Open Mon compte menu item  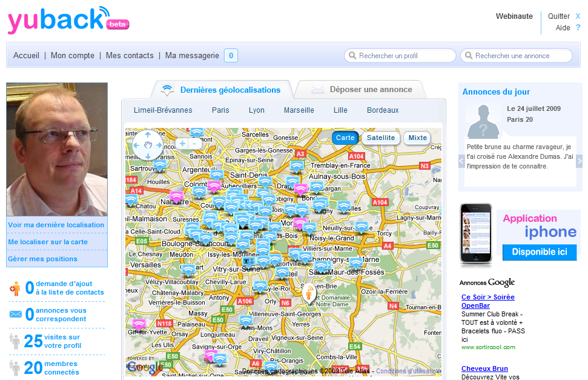point(73,56)
